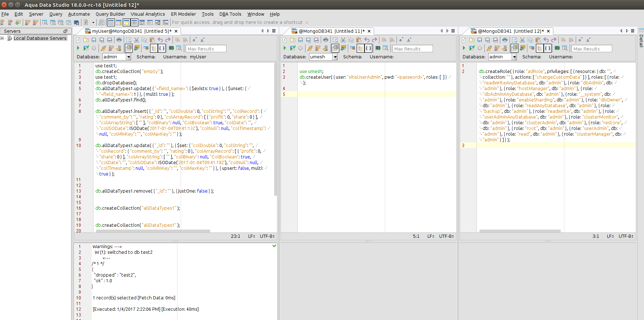Screen dimensions: 644x320
Task: Run the script in the Untitled 5 editor
Action: point(78,48)
